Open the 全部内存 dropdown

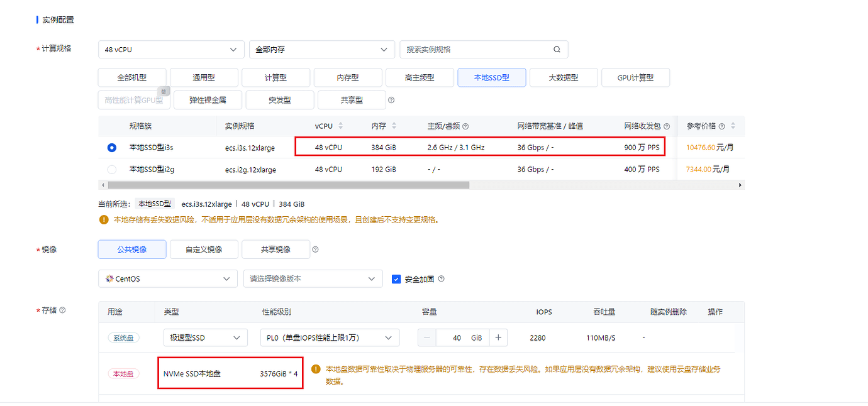pos(321,50)
